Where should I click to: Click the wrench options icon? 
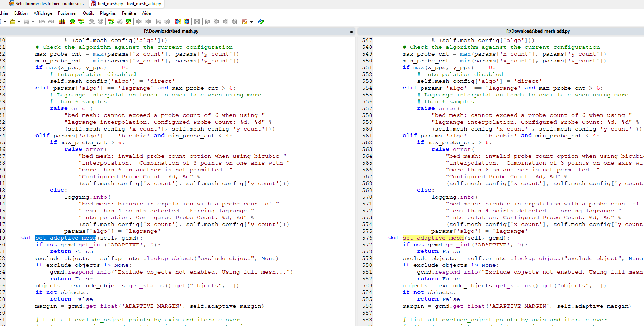click(x=245, y=22)
